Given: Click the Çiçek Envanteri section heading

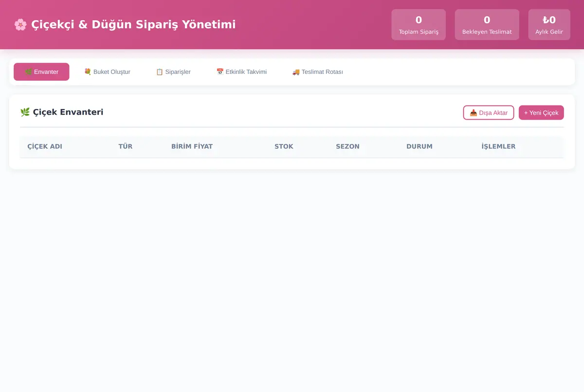Looking at the screenshot, I should point(62,112).
